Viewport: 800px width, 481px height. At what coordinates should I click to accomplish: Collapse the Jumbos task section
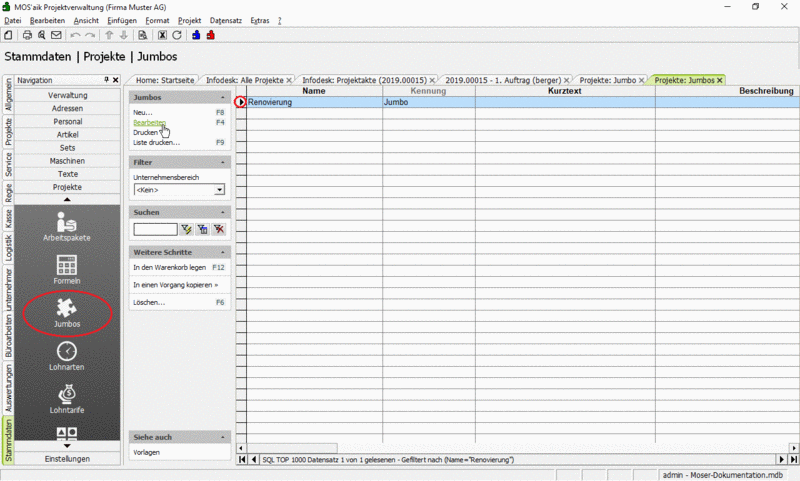(x=222, y=97)
